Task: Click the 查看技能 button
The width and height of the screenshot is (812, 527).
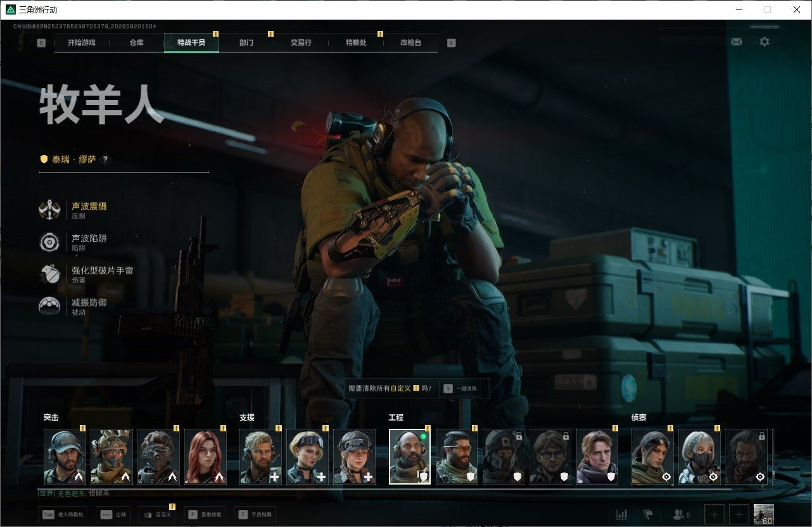Action: point(205,515)
